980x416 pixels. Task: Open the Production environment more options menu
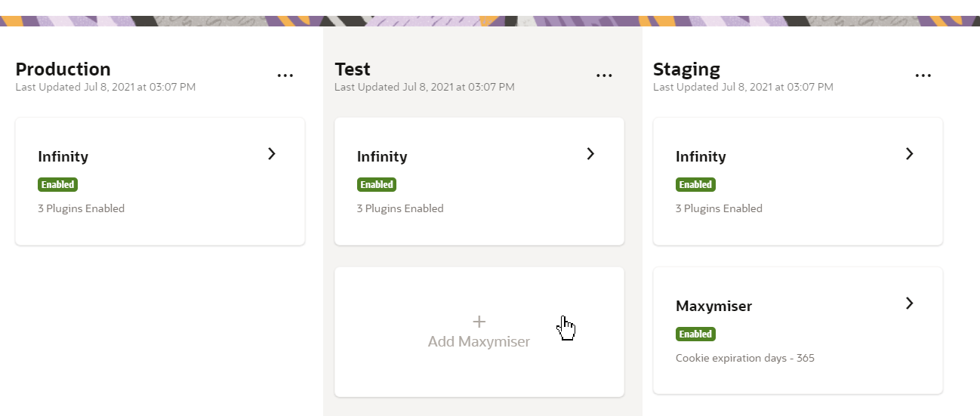click(285, 75)
